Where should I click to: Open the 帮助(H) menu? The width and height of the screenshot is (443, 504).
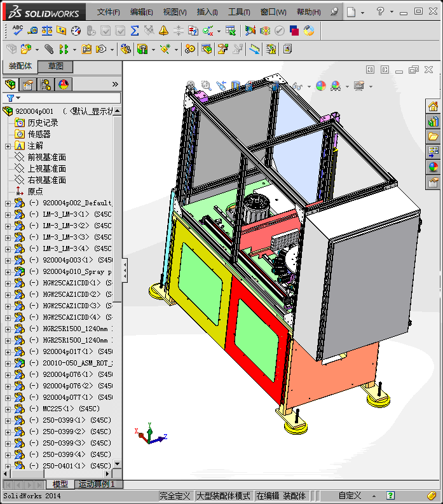(x=309, y=12)
